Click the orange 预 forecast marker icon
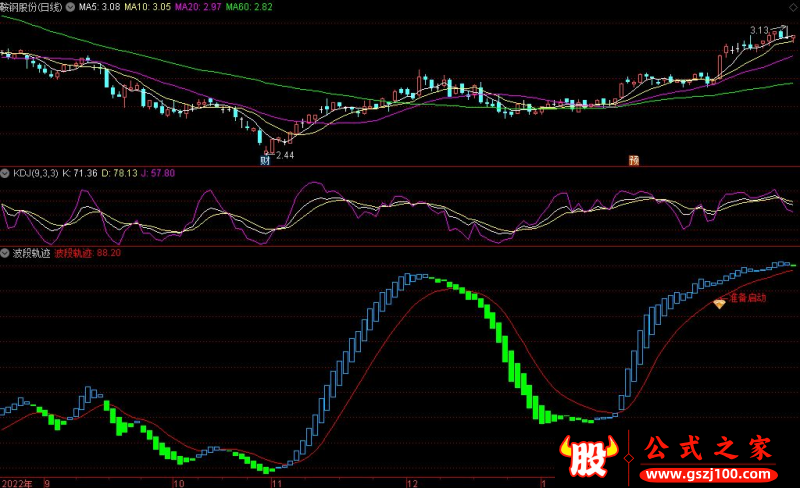 [x=633, y=160]
